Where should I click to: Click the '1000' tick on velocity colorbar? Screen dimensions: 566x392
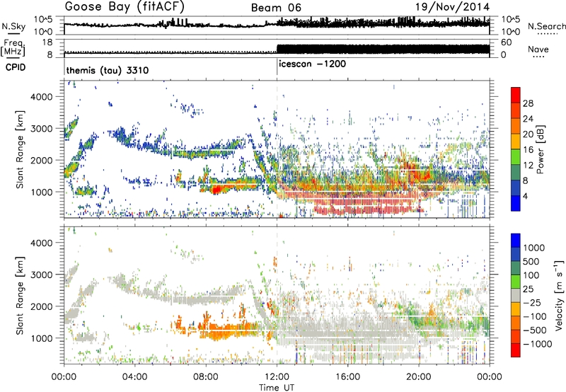coord(533,248)
